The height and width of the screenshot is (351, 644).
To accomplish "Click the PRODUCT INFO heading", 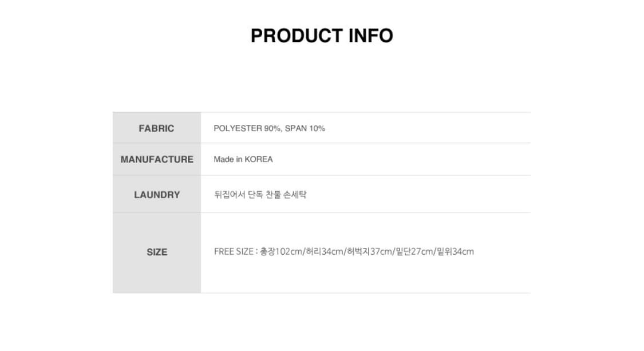I will tap(322, 36).
